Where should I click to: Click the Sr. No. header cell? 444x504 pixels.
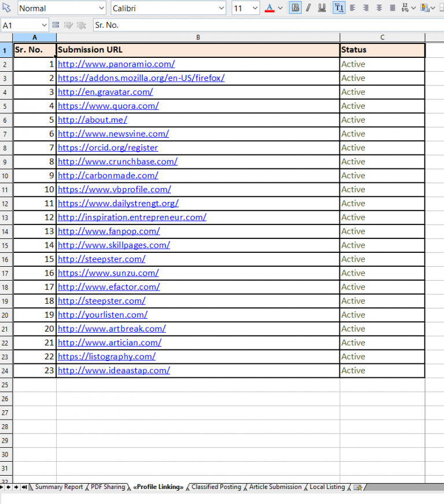point(35,50)
